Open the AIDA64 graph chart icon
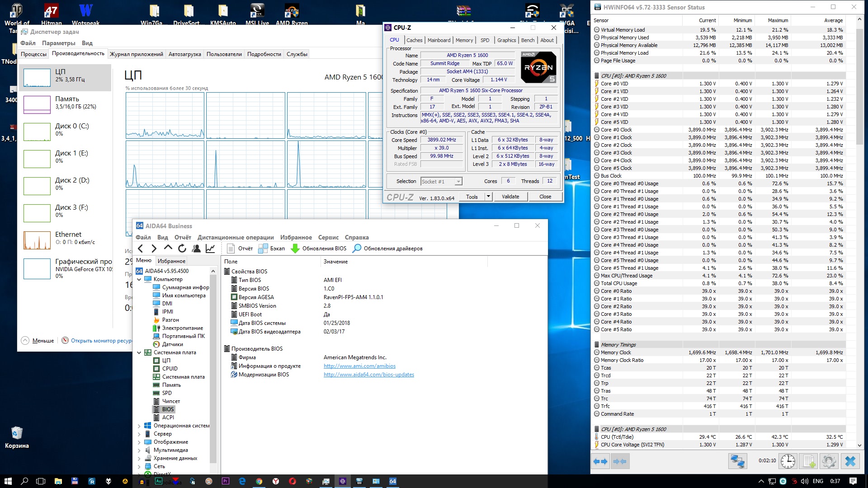The height and width of the screenshot is (488, 868). pos(210,248)
